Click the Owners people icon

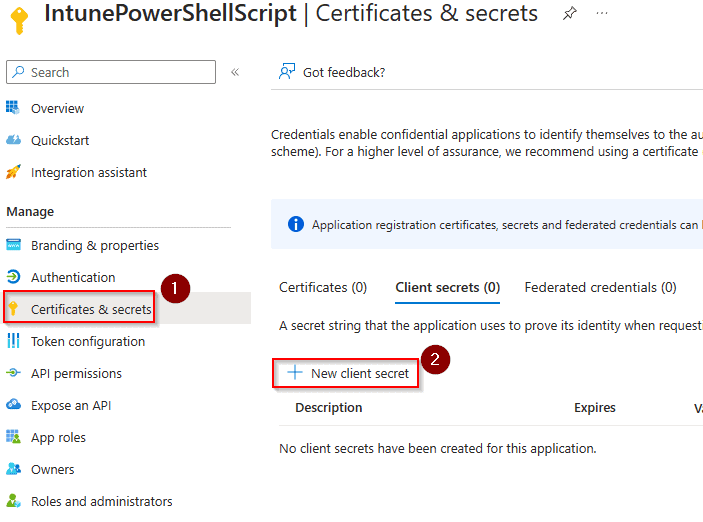tap(13, 469)
